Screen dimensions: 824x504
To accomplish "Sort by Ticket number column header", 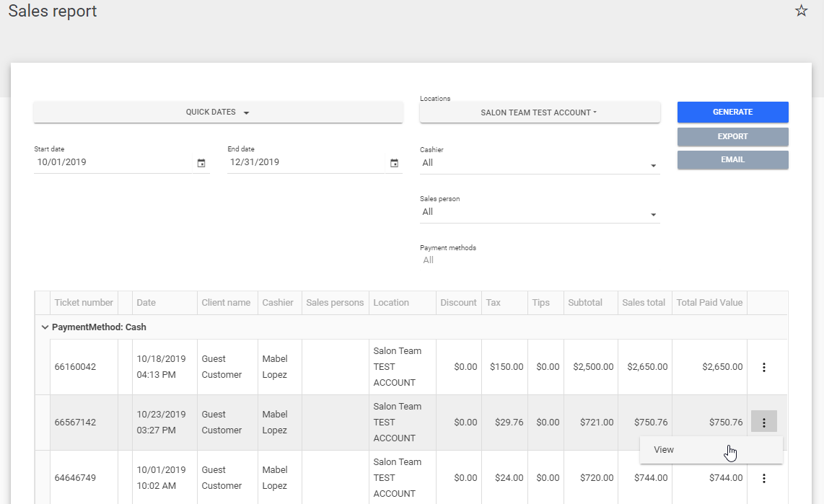I will point(84,303).
